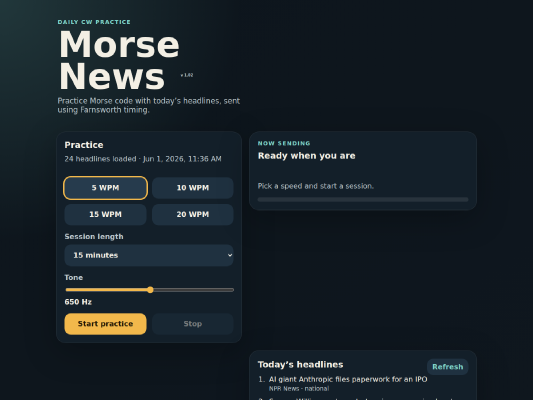
Task: Select the 5 WPM speed option
Action: (x=105, y=188)
